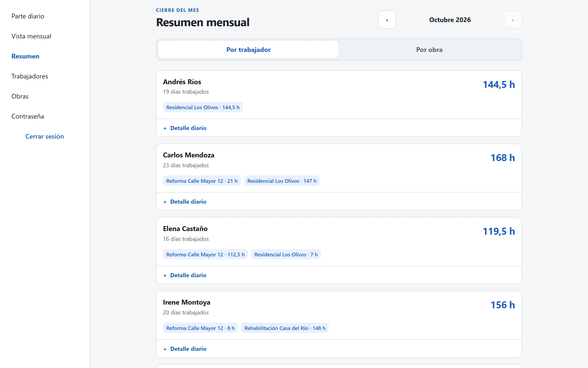The width and height of the screenshot is (588, 368).
Task: Switch to the Por obra tab
Action: pos(429,49)
